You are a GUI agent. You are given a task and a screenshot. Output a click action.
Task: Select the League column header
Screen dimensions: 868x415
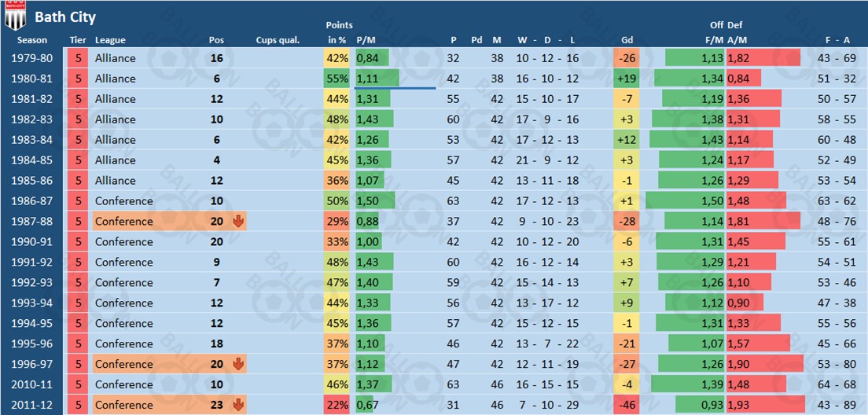[x=110, y=40]
